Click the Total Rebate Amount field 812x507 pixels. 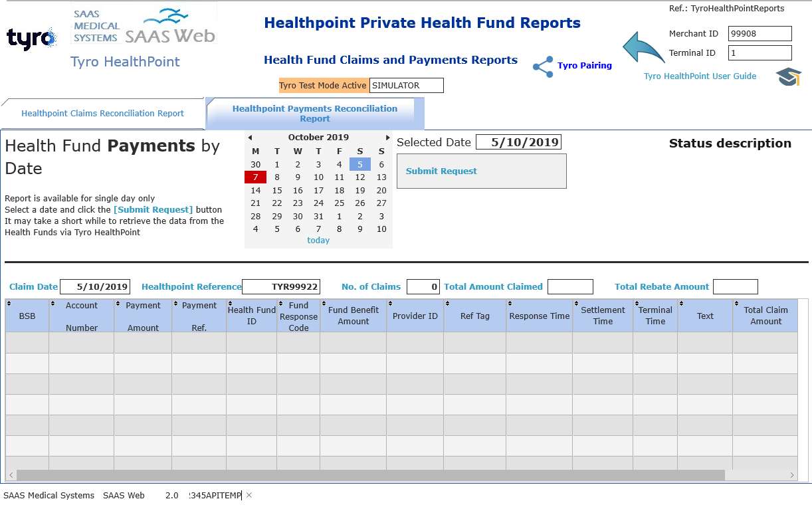[736, 287]
